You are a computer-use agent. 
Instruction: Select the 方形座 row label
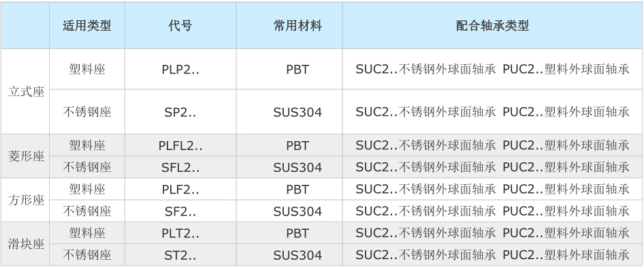(25, 200)
